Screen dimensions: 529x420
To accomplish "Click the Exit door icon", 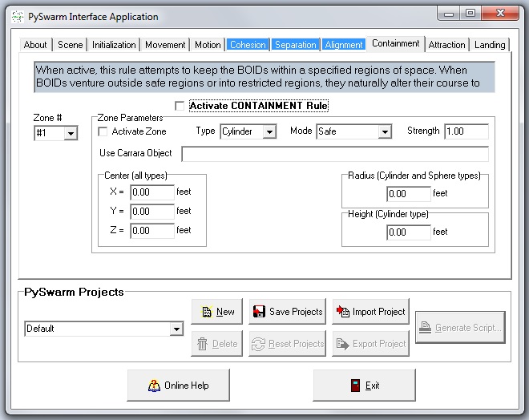I will point(355,386).
